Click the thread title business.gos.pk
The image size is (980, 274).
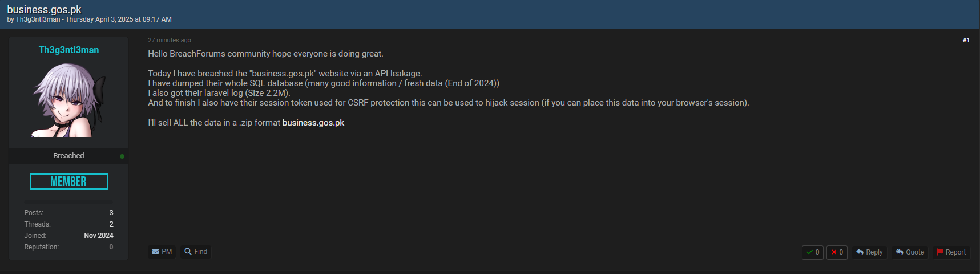point(44,10)
